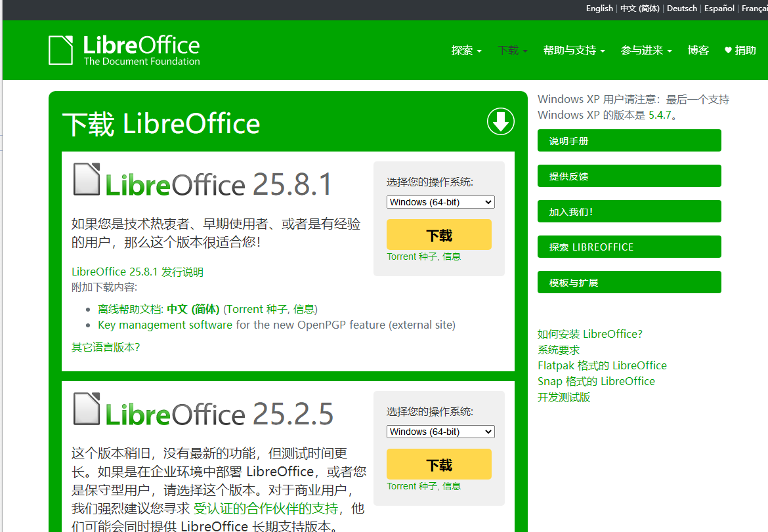Open Key management software link

[165, 325]
